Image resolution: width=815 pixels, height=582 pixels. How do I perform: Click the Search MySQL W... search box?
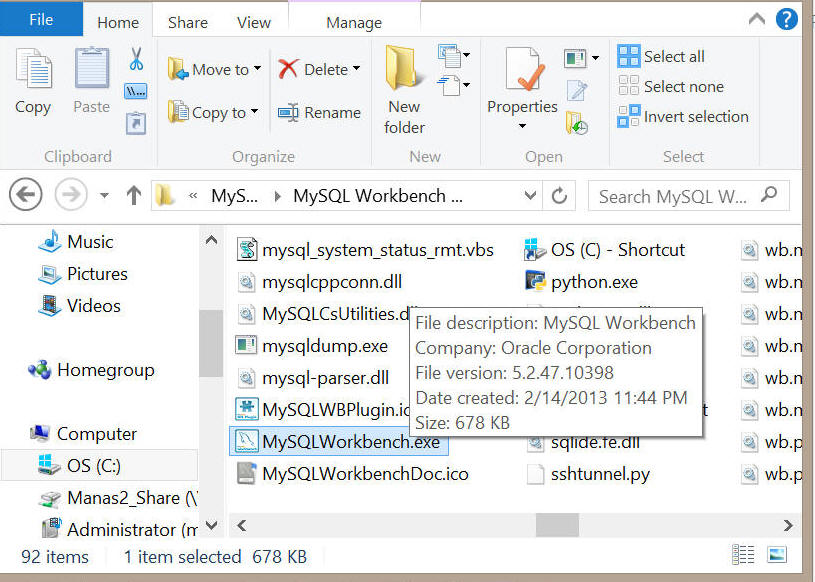click(x=689, y=196)
